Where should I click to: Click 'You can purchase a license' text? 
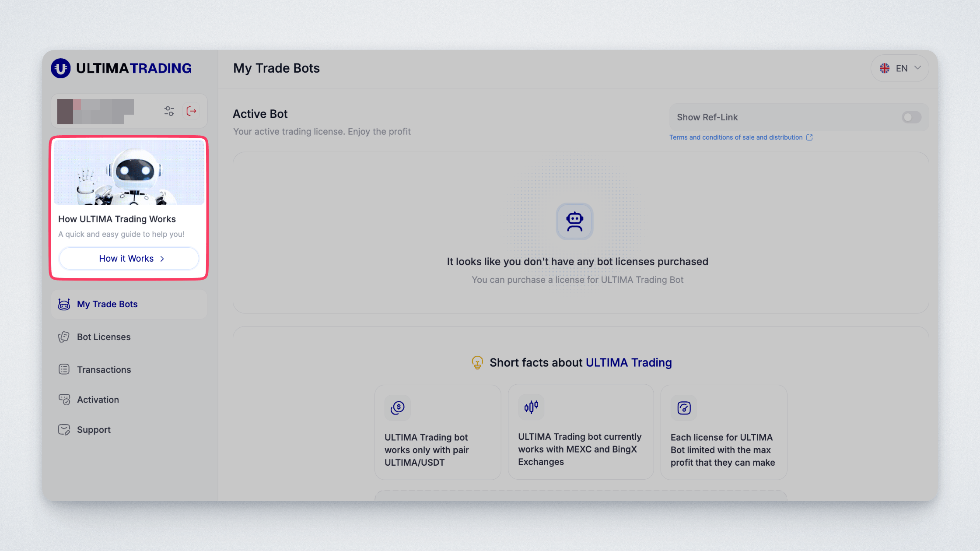pos(577,280)
